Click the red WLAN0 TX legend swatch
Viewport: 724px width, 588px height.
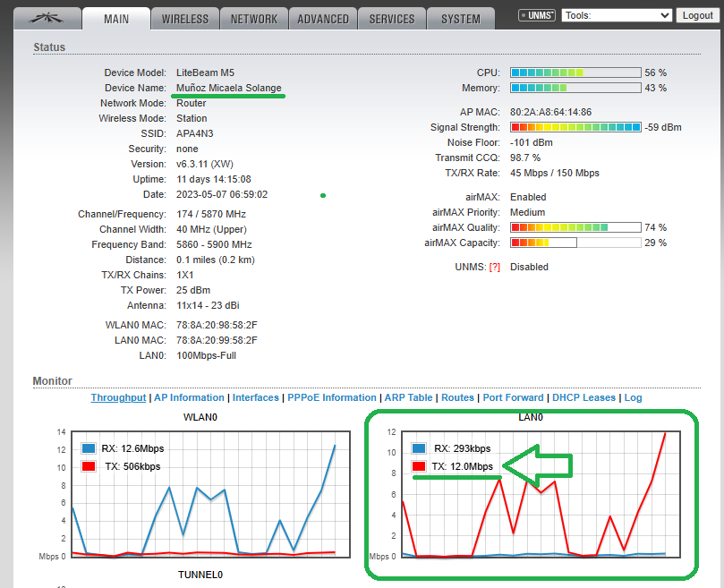[x=89, y=466]
